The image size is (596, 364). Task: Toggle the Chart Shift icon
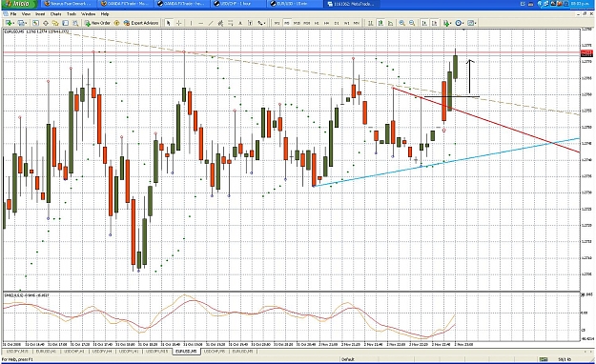434,23
